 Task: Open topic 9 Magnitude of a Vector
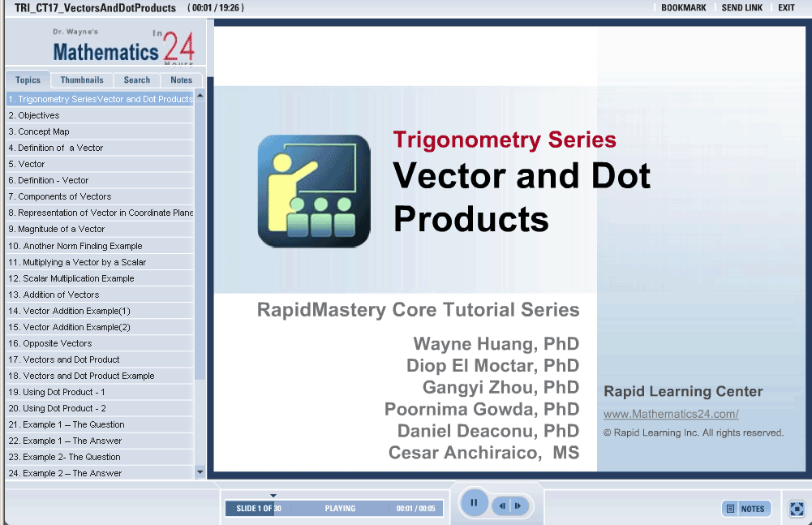click(x=100, y=229)
